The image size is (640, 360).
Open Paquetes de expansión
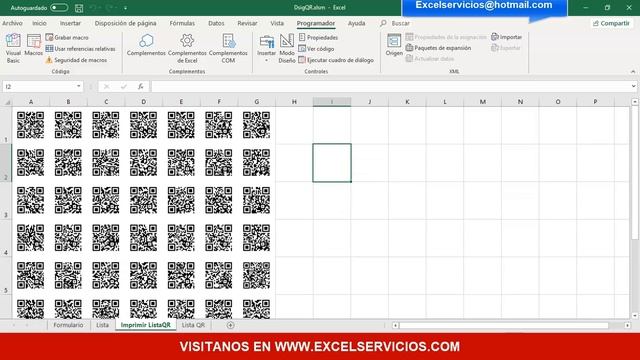[x=438, y=48]
